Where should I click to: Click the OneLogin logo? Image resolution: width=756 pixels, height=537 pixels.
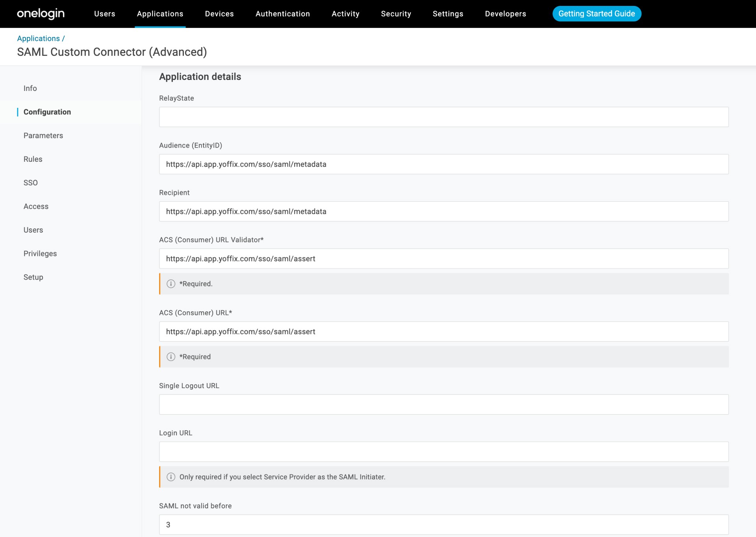[x=41, y=14]
